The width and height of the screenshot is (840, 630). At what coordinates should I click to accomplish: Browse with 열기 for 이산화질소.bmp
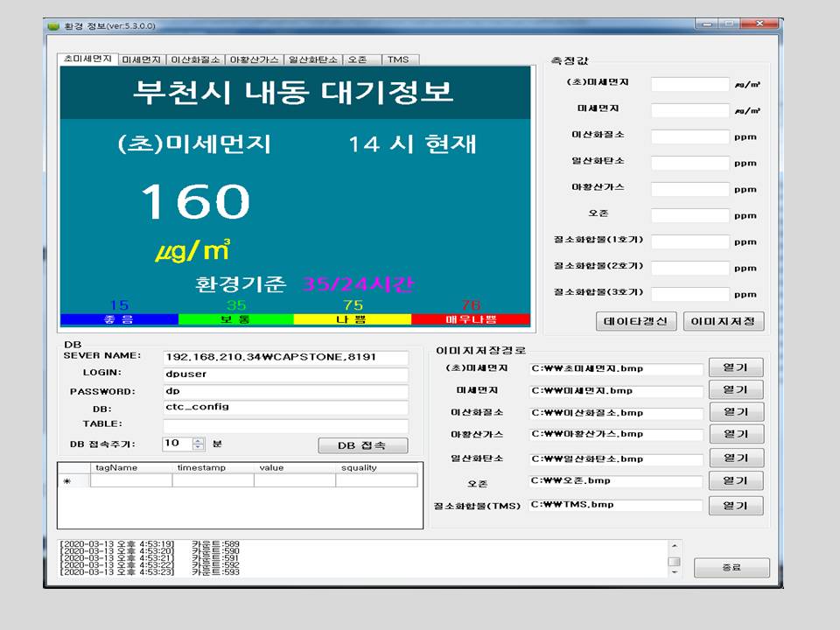click(736, 412)
